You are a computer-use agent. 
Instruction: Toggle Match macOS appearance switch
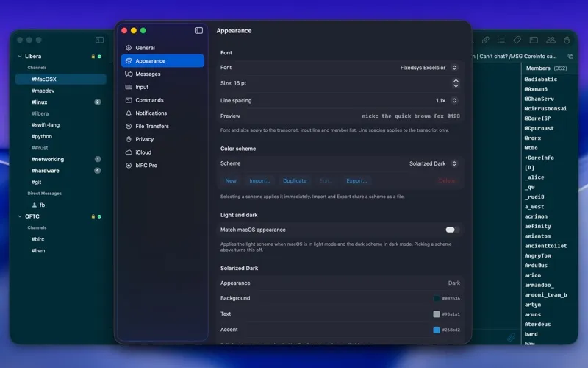point(452,230)
